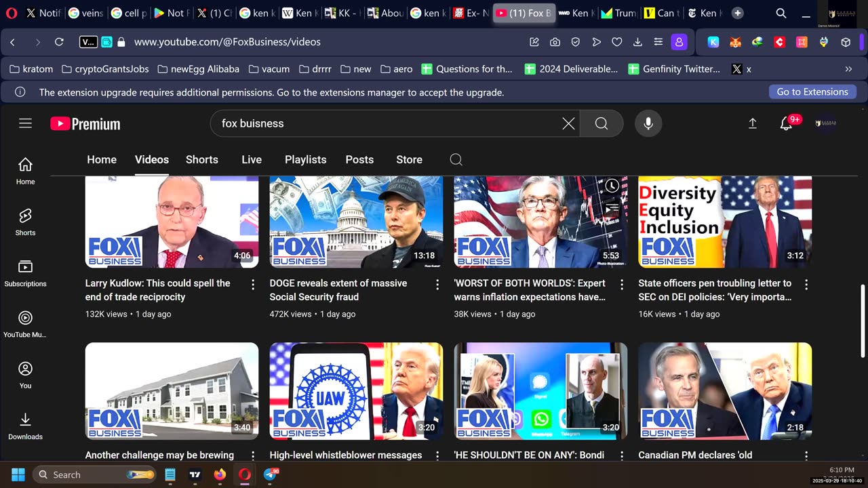Open options for Bondi video
Viewport: 868px width, 488px height.
622,456
